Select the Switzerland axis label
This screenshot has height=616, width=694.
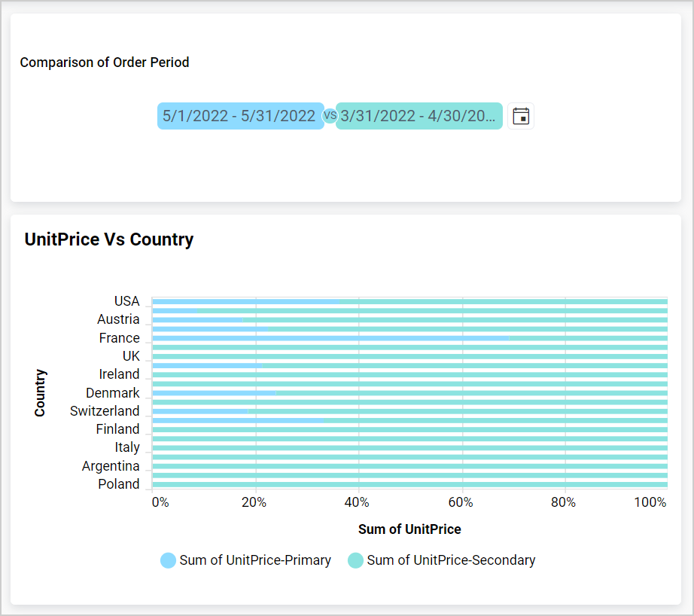pyautogui.click(x=105, y=410)
